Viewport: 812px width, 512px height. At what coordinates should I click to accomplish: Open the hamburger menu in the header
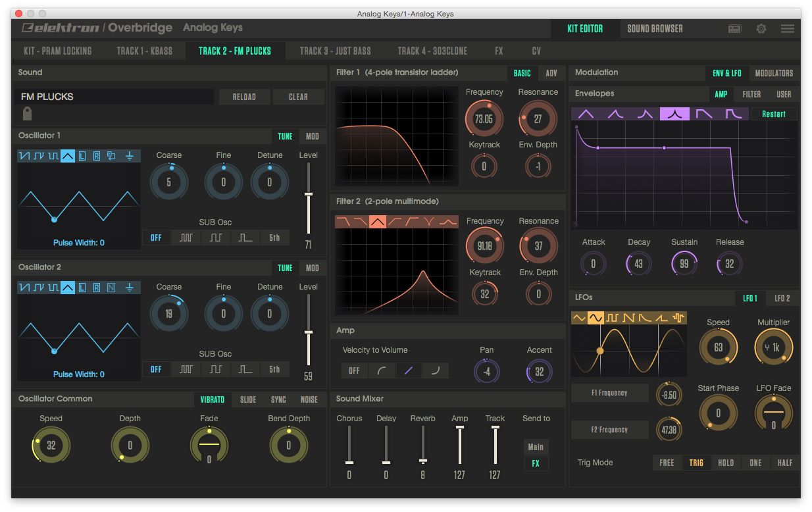[x=788, y=28]
